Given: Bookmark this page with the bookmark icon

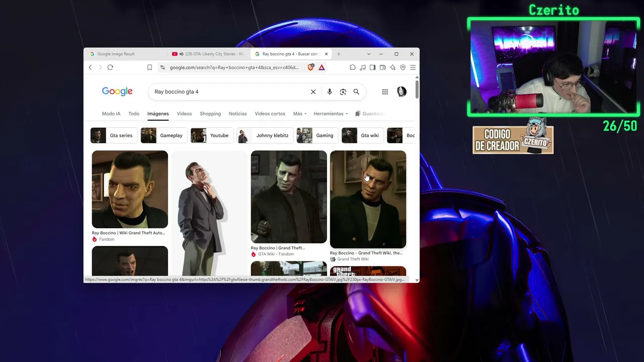Looking at the screenshot, I should pyautogui.click(x=149, y=67).
